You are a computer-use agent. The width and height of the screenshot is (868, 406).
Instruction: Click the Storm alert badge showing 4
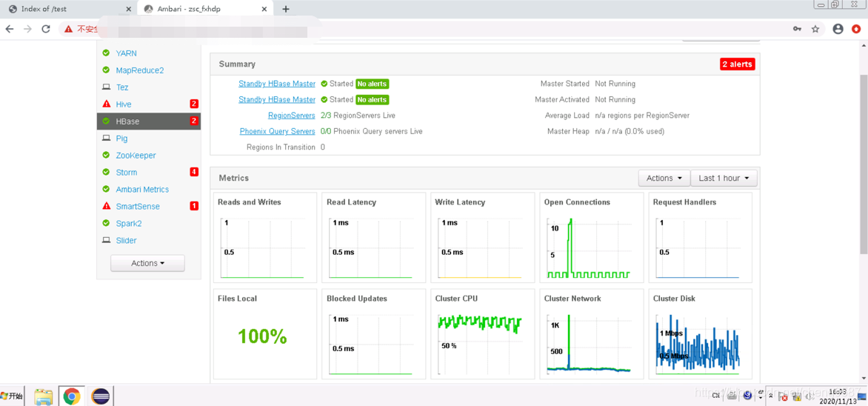[194, 172]
